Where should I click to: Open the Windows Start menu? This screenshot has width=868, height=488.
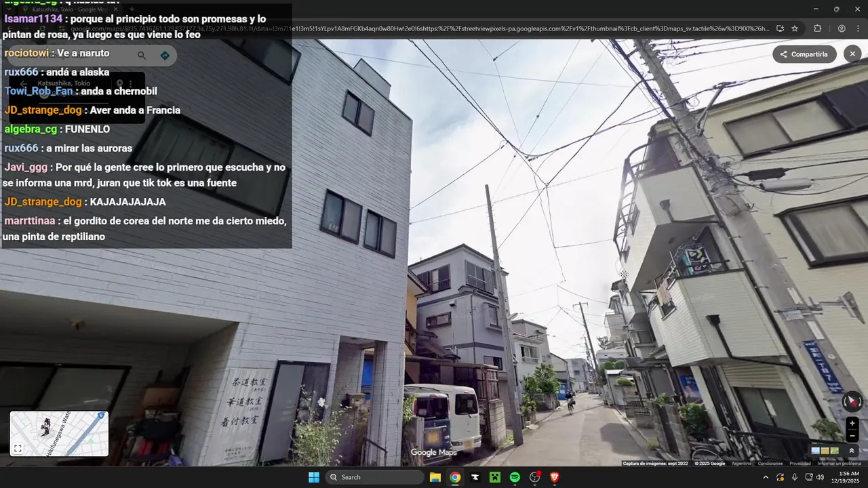pos(314,477)
